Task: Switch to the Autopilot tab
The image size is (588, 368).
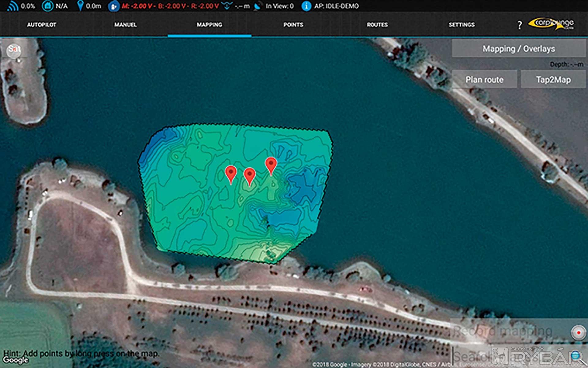Action: click(42, 25)
